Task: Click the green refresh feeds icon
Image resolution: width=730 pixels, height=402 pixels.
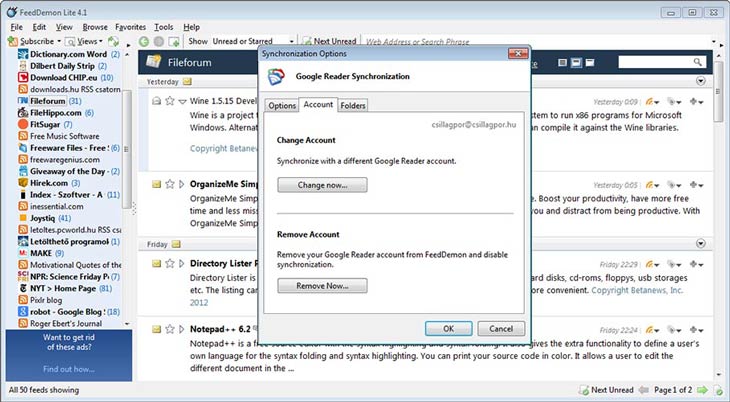Action: coord(114,42)
